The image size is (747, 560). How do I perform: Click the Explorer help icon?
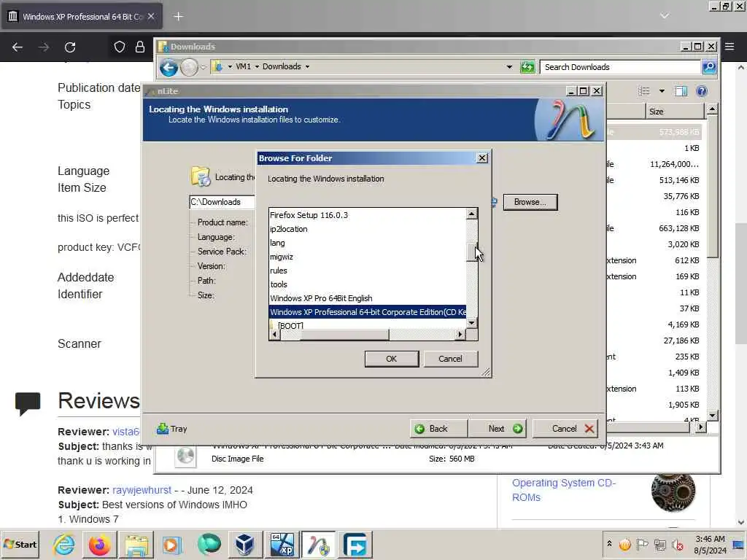(702, 91)
